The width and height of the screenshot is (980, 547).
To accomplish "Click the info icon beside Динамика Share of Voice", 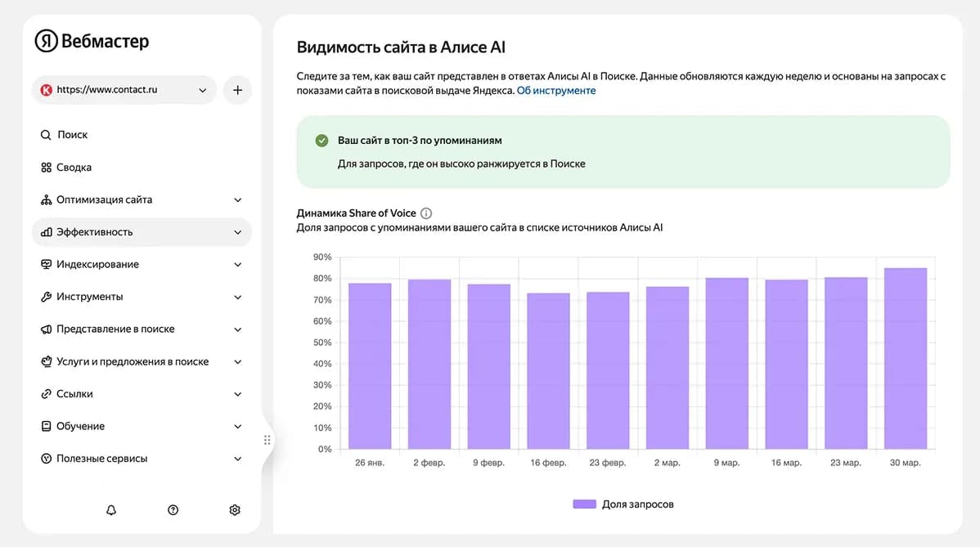I will pyautogui.click(x=426, y=213).
